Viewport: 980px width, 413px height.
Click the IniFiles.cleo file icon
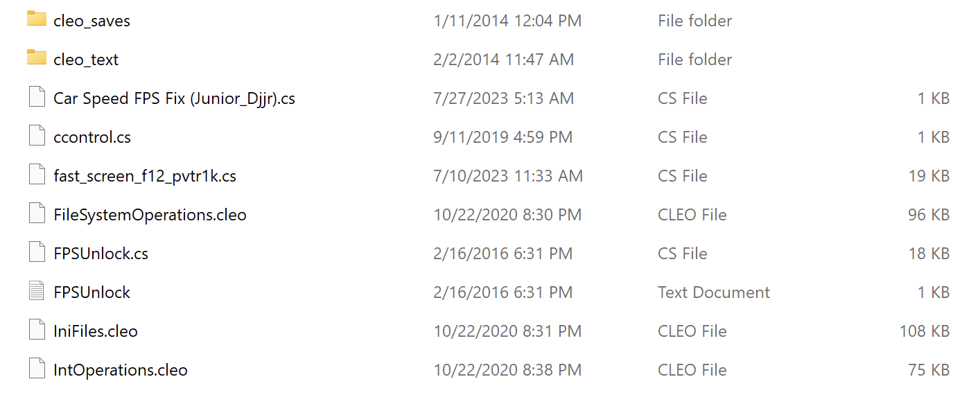tap(37, 331)
